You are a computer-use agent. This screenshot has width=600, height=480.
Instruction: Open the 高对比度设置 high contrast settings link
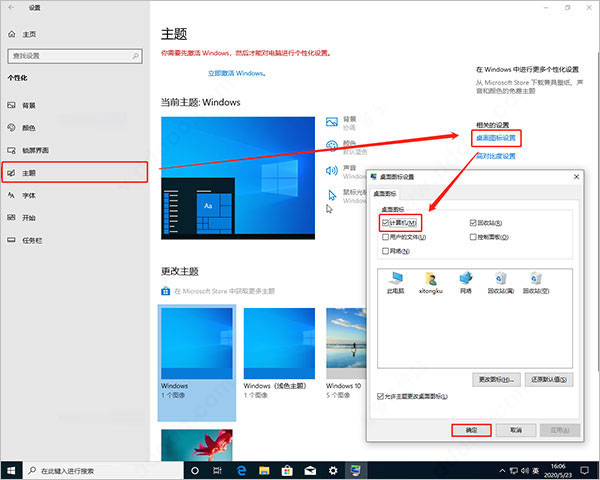pyautogui.click(x=496, y=156)
